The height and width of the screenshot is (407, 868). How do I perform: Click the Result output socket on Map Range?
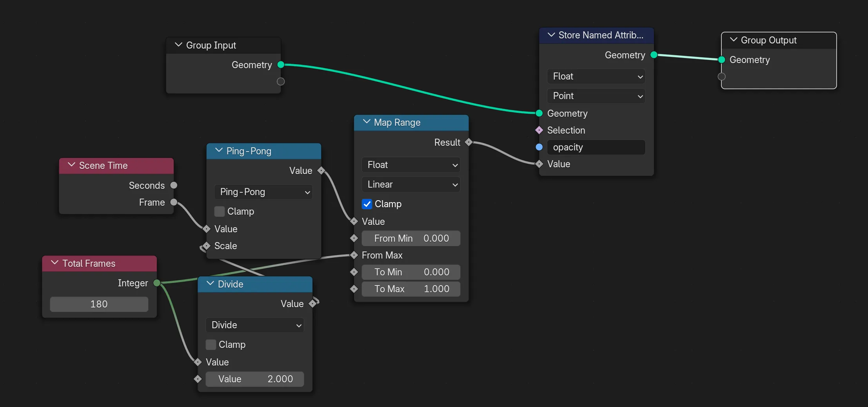[x=469, y=142]
